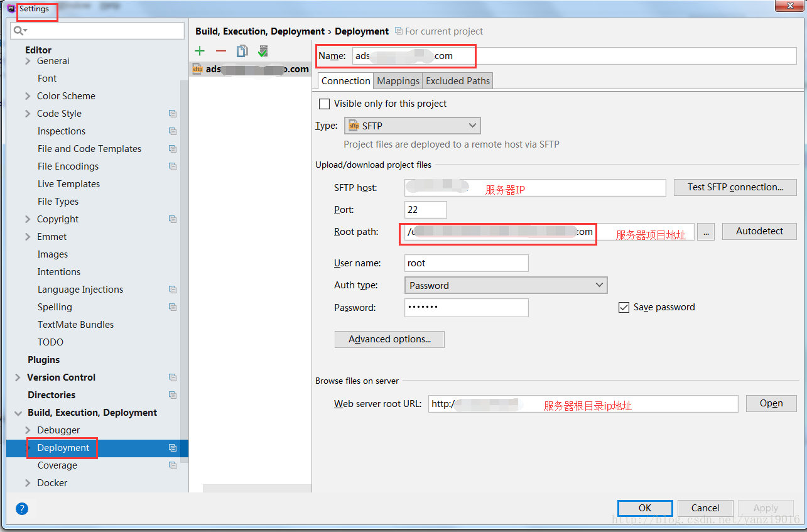Select File Types item

click(58, 202)
